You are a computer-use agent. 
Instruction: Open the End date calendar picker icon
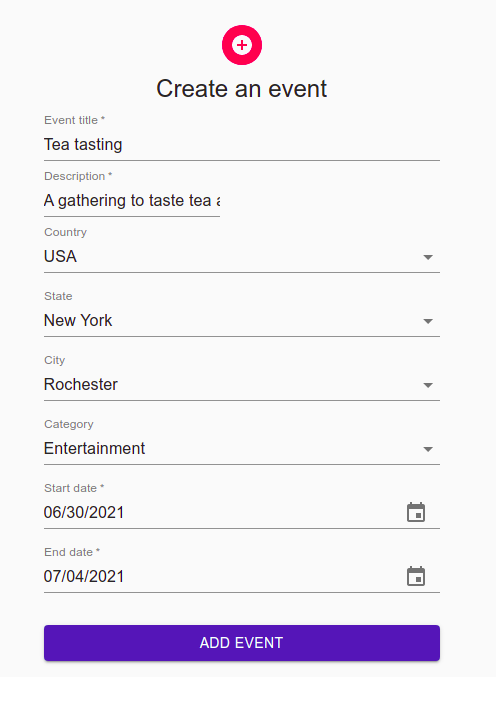pyautogui.click(x=416, y=577)
